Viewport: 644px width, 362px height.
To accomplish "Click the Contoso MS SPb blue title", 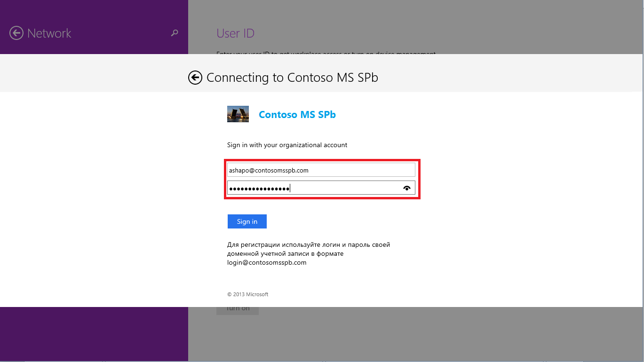I will pyautogui.click(x=297, y=114).
